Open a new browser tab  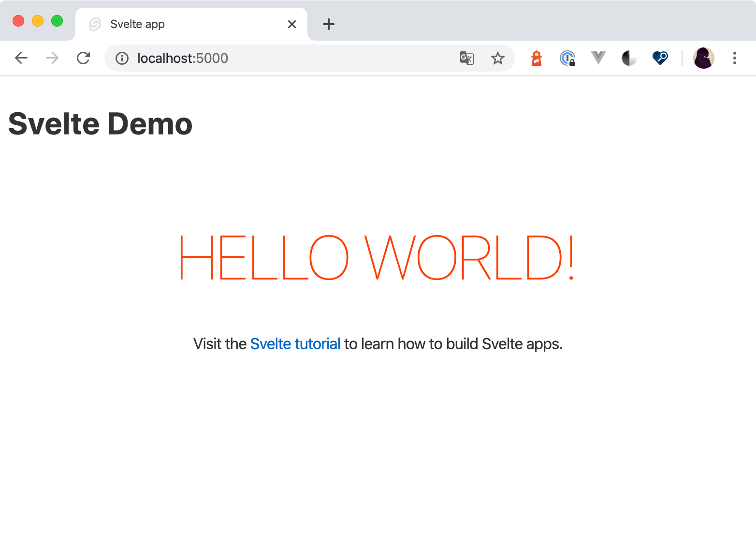pos(329,24)
